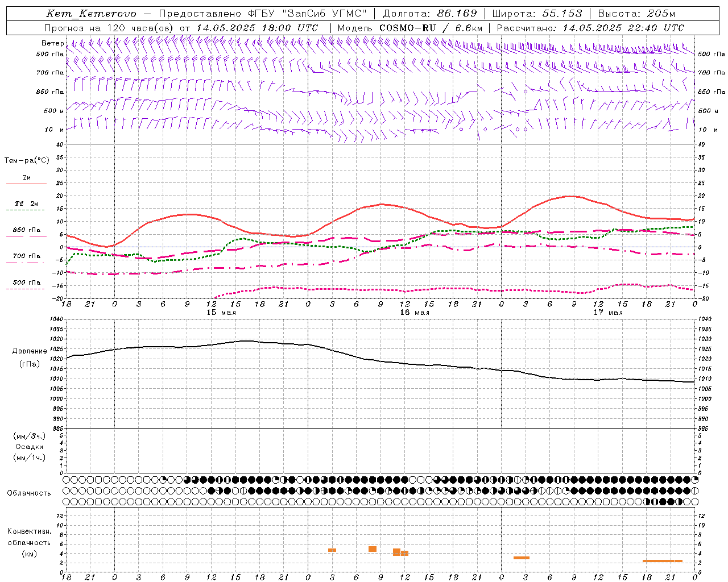
Task: Click the long orange convective bar at 18–22h 17 мая
Action: (663, 561)
